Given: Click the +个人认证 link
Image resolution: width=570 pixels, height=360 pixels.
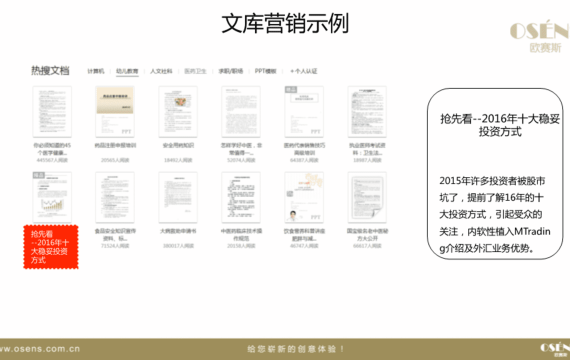Looking at the screenshot, I should click(304, 71).
